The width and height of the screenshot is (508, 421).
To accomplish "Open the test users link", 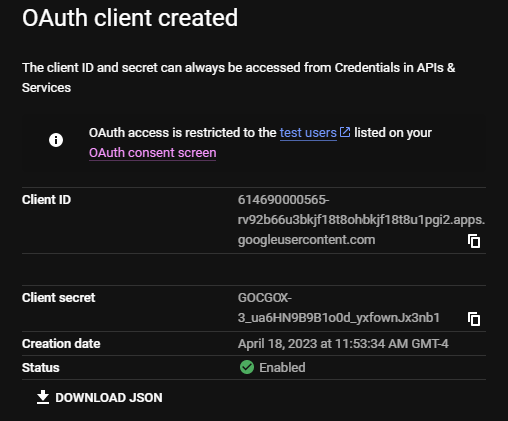I will pos(308,133).
